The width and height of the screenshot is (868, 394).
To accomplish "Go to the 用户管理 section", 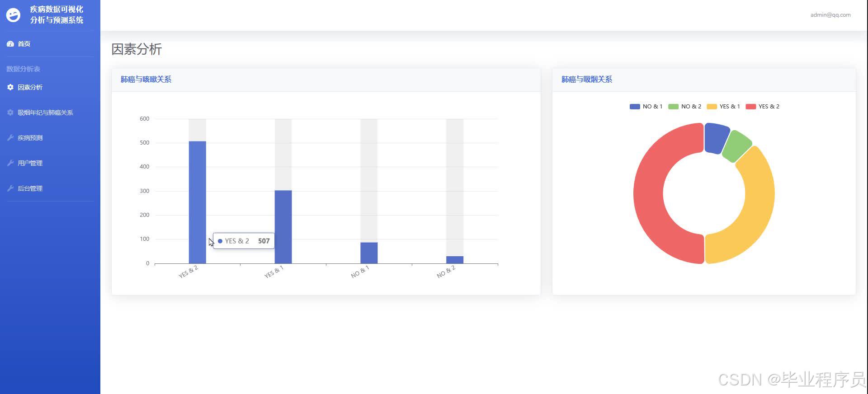I will coord(30,163).
